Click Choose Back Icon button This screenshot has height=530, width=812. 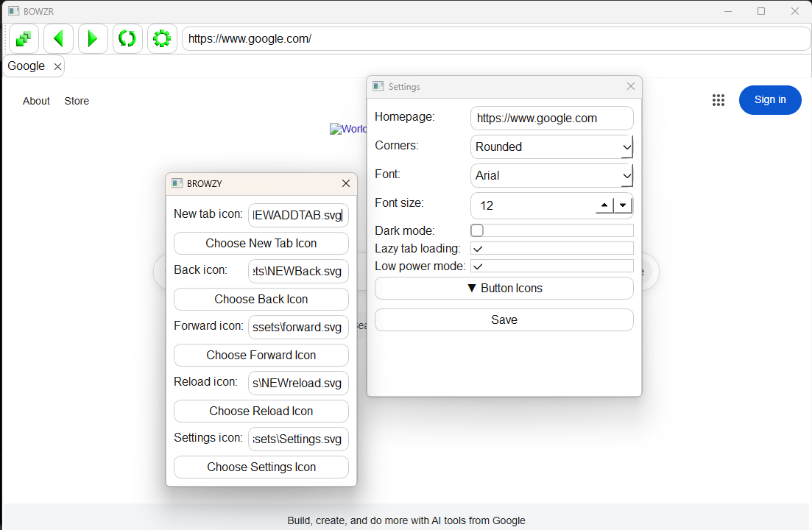point(261,299)
